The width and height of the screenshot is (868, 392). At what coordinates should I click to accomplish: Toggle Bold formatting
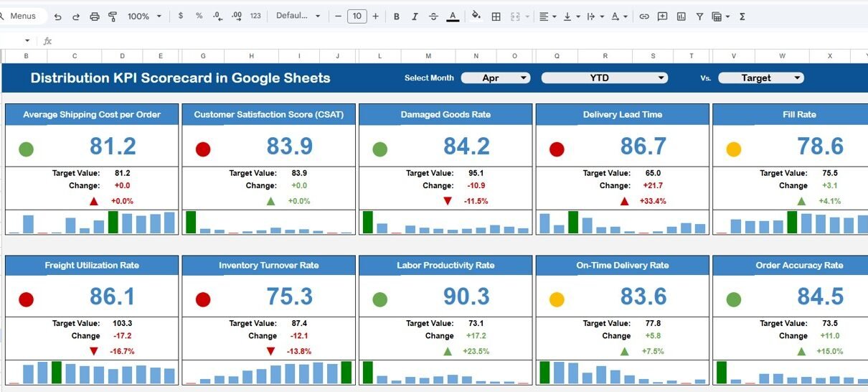396,16
